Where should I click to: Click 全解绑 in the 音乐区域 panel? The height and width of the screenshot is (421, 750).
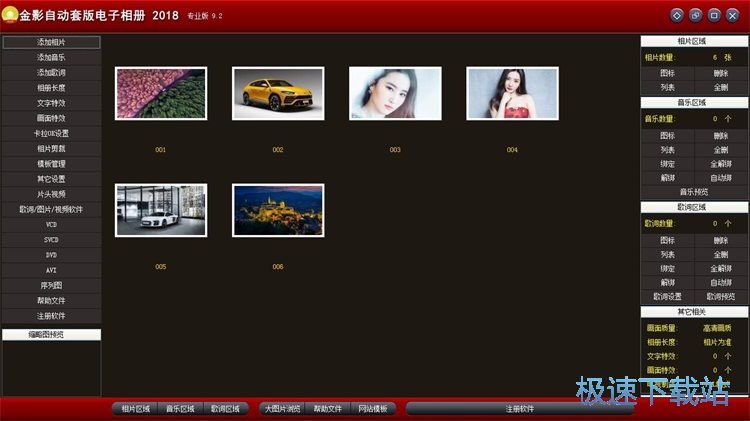pos(721,164)
